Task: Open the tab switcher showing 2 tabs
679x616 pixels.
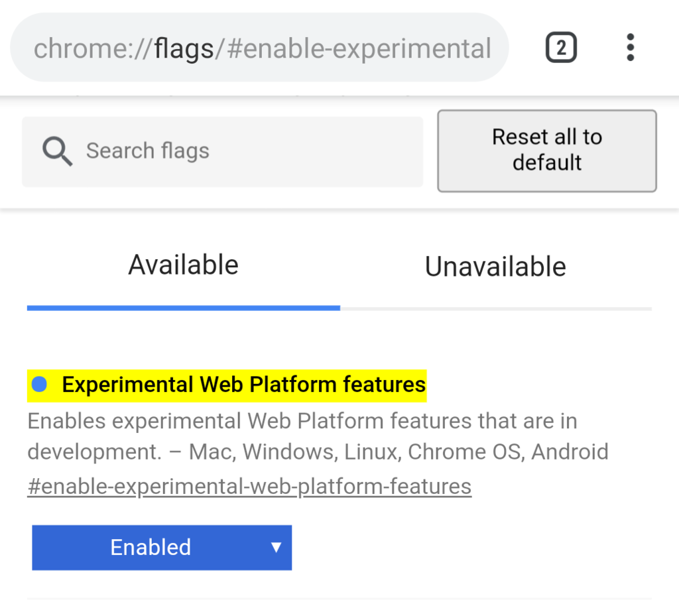Action: click(561, 48)
